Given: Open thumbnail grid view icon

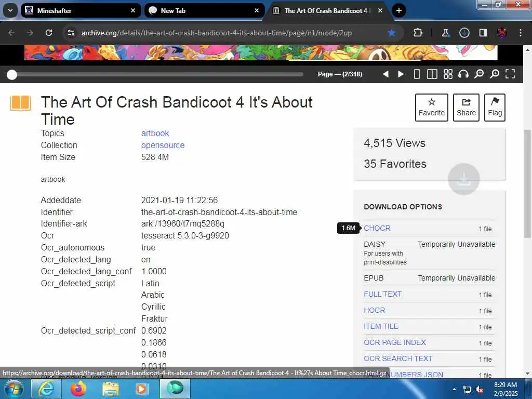Looking at the screenshot, I should pyautogui.click(x=448, y=74).
